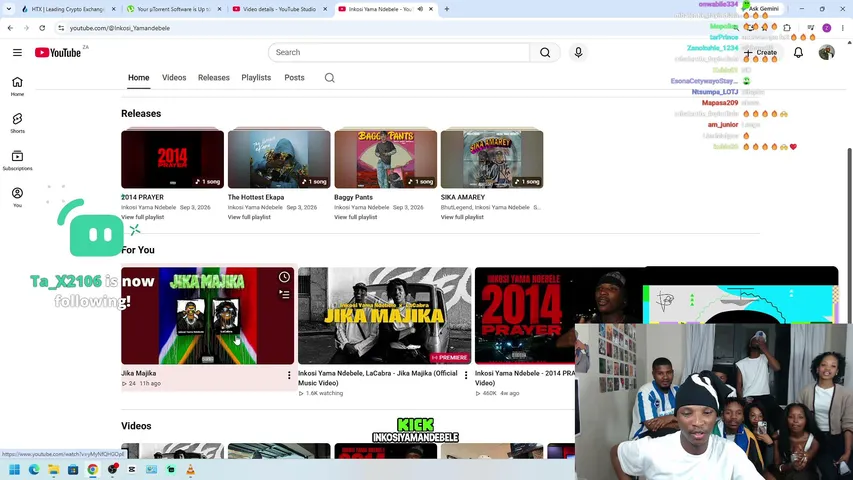Reload the current page
853x480 pixels.
tap(42, 28)
